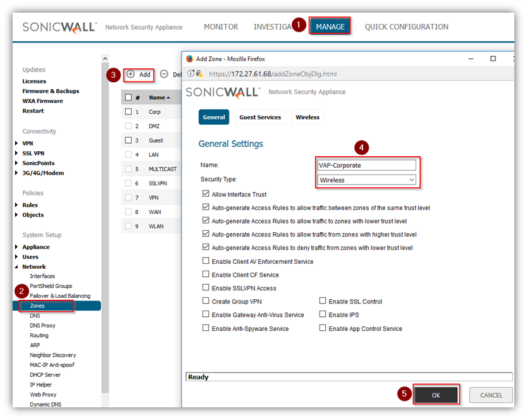
Task: Click the SonicWall logo at top left
Action: (59, 27)
